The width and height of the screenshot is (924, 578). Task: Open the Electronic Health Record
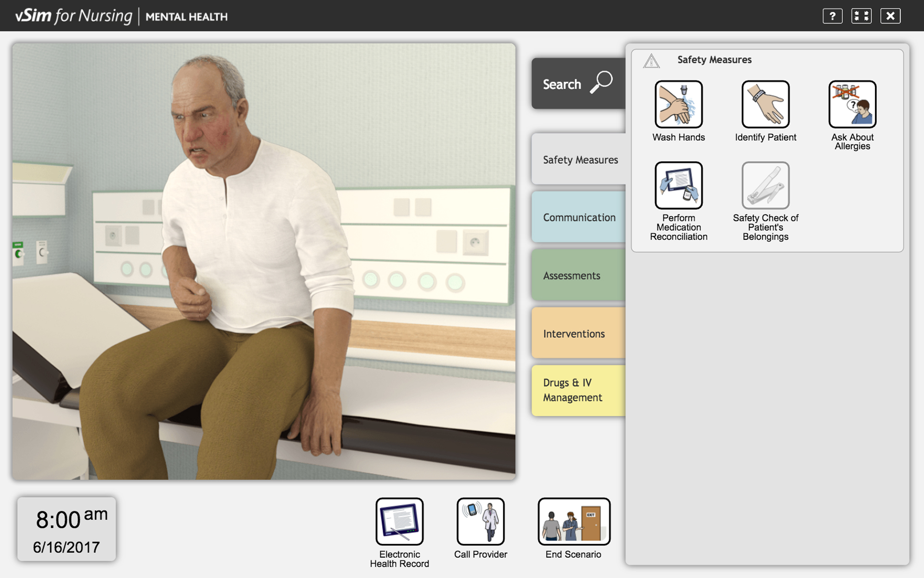(399, 522)
